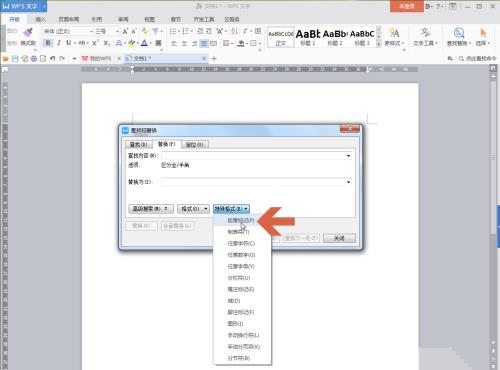
Task: Select the Heading 2 style thumbnail
Action: [x=335, y=37]
